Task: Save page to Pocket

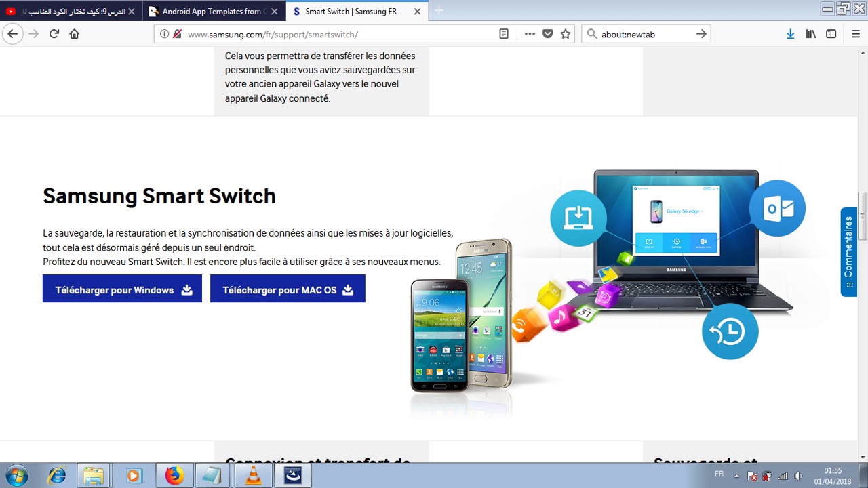Action: tap(548, 34)
